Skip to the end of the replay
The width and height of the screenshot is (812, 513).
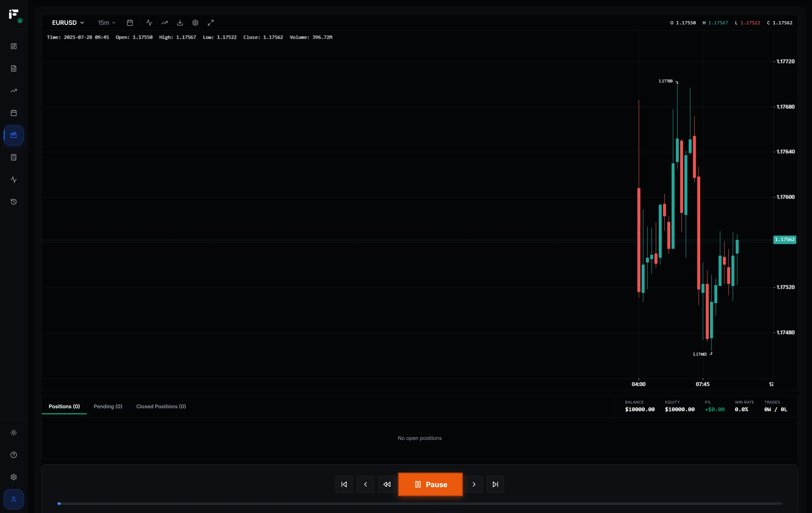coord(495,484)
